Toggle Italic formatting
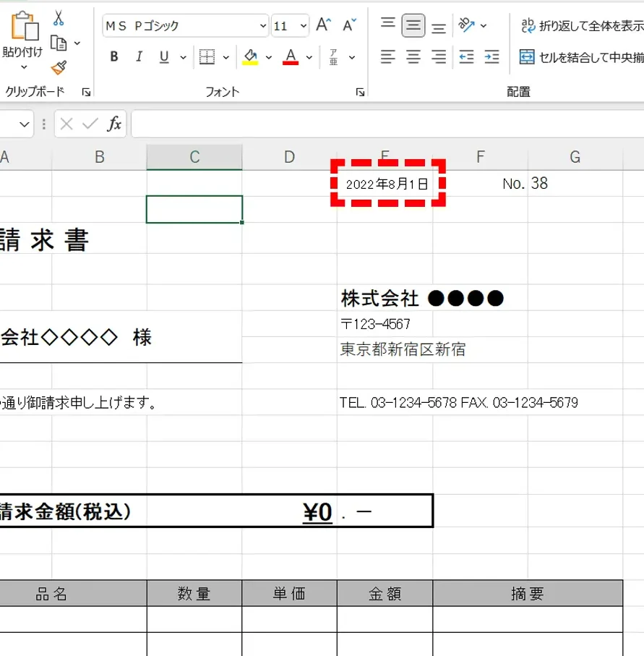Image resolution: width=644 pixels, height=656 pixels. [x=139, y=56]
